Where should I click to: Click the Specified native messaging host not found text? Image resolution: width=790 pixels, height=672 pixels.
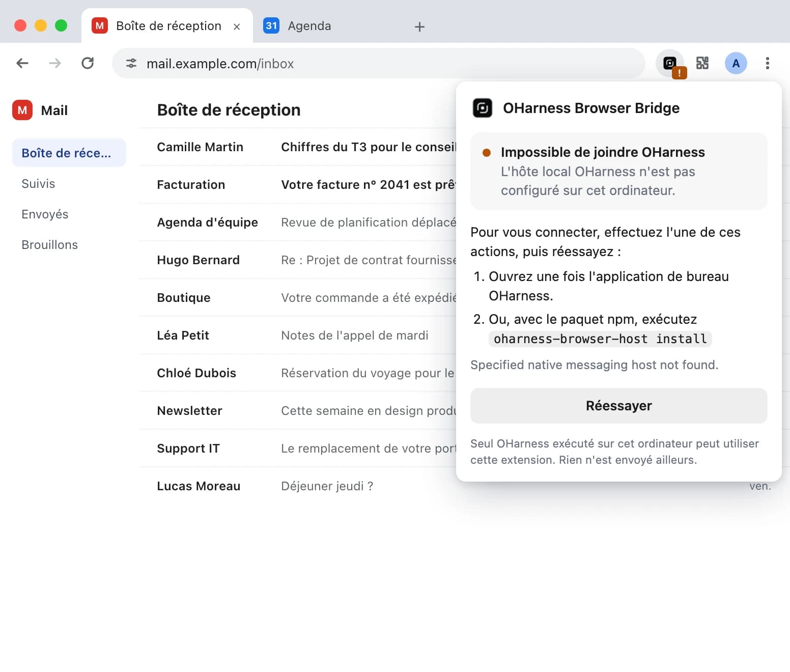[594, 365]
